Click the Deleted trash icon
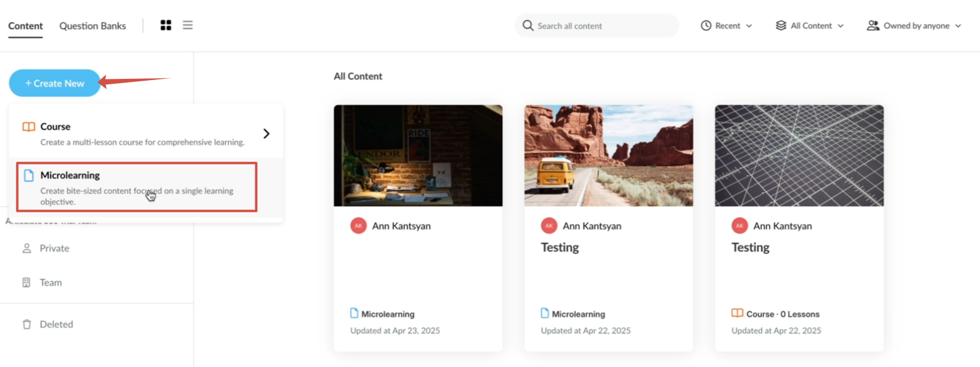 [x=27, y=325]
